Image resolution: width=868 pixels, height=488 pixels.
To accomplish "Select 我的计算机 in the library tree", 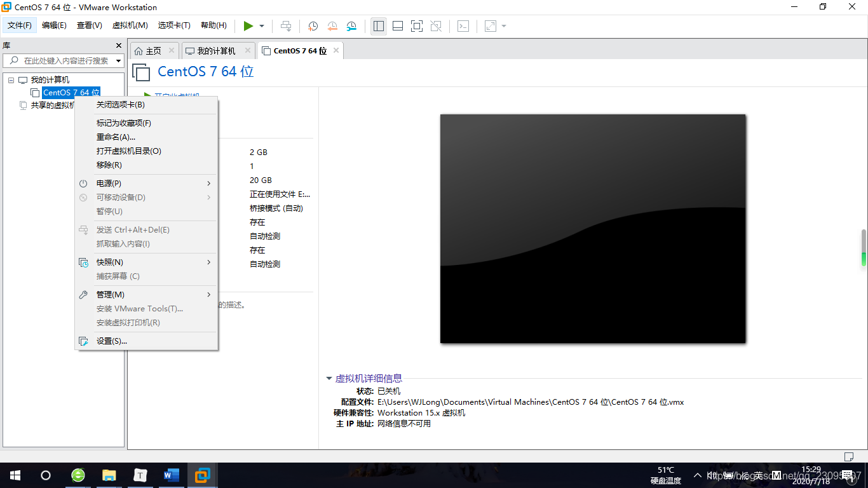I will [50, 80].
